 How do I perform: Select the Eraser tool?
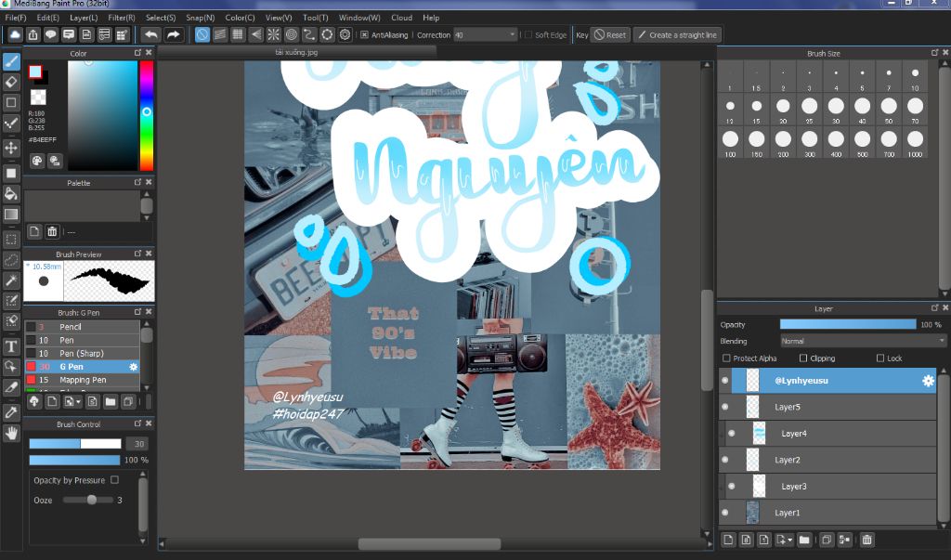[11, 82]
